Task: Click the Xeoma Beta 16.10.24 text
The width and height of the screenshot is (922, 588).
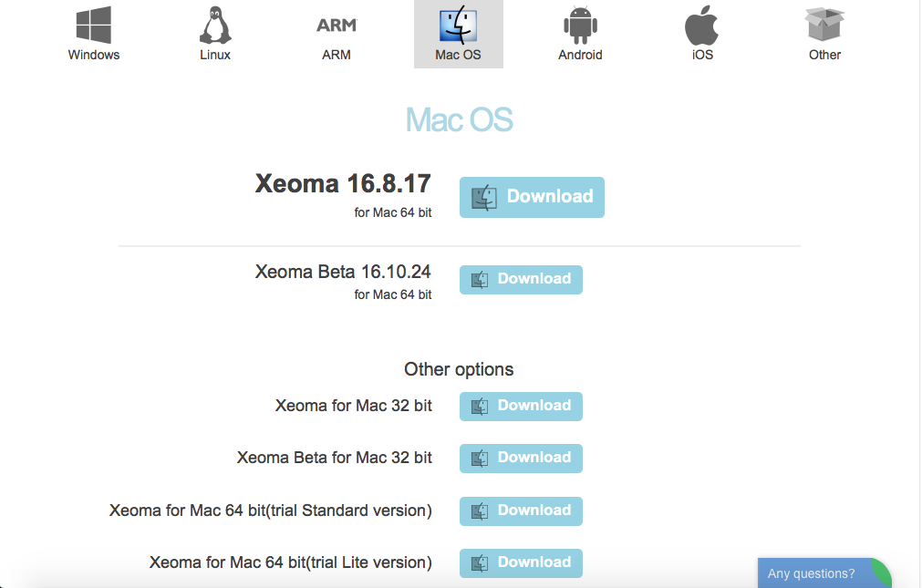Action: pos(343,272)
